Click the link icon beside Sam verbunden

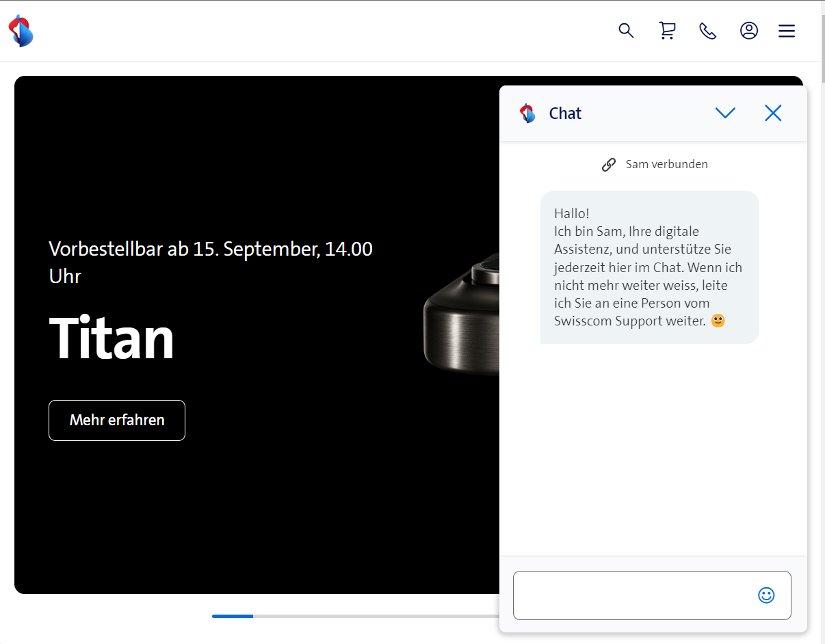pyautogui.click(x=609, y=165)
